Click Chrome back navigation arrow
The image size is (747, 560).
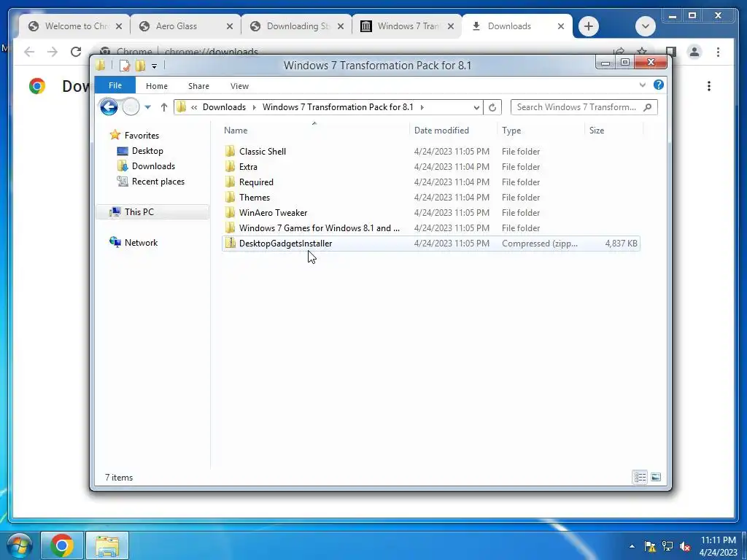pyautogui.click(x=29, y=52)
